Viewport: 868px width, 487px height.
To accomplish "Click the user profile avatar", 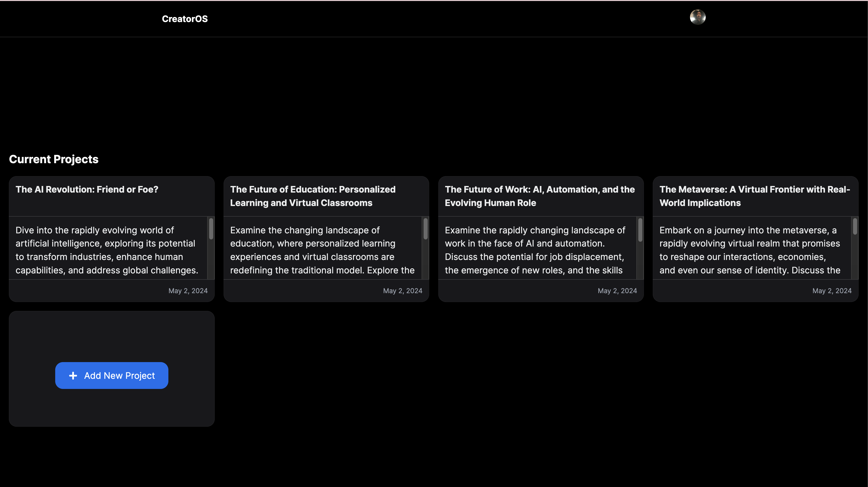I will coord(698,17).
